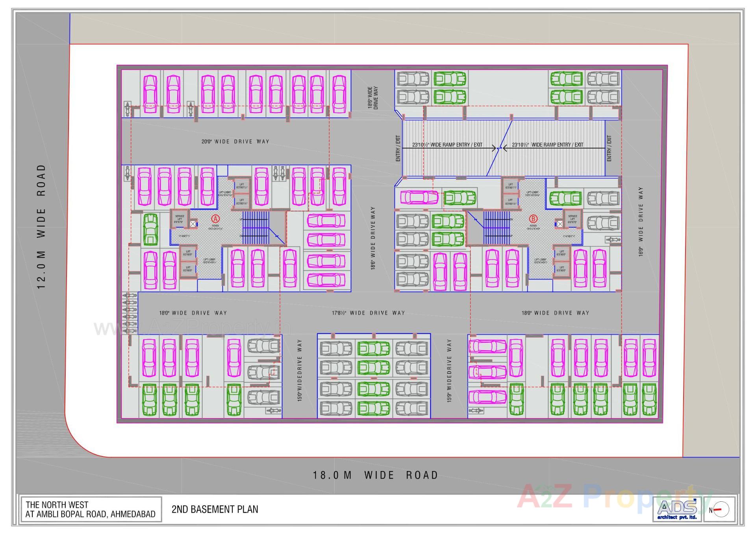Viewport: 756px width, 534px height.
Task: Click the Service Lift box in Tower A
Action: 179,218
